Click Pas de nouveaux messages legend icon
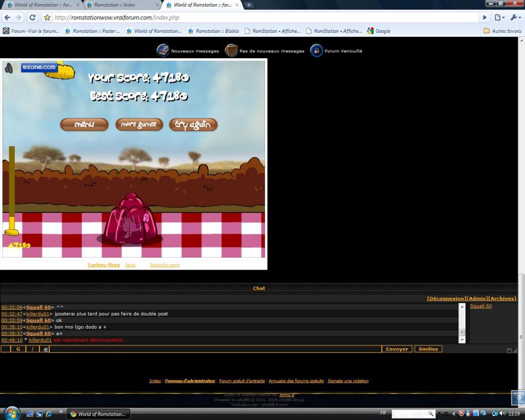This screenshot has width=525, height=420. pyautogui.click(x=231, y=51)
